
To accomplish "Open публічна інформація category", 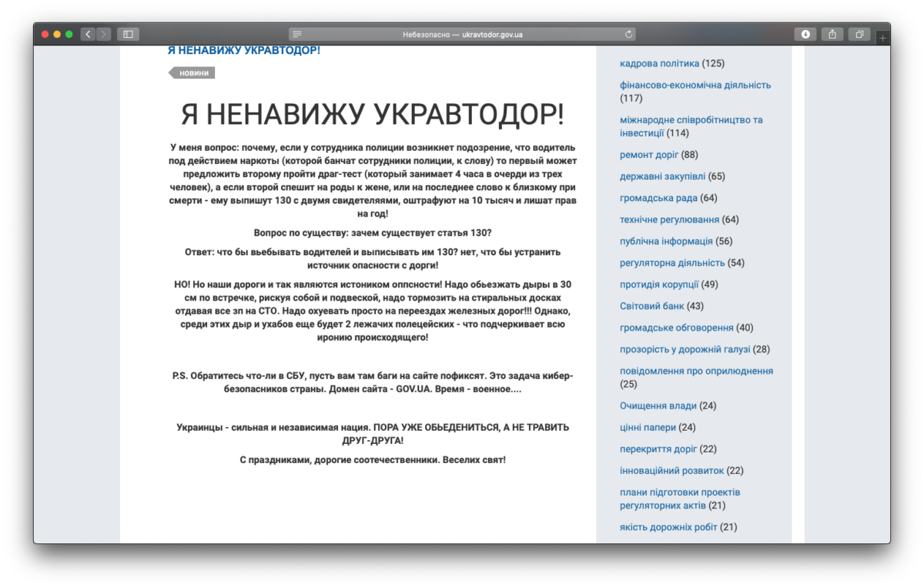I will (x=666, y=240).
